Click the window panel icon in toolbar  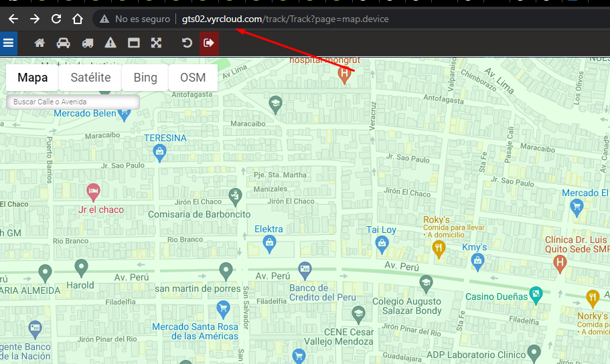(133, 43)
